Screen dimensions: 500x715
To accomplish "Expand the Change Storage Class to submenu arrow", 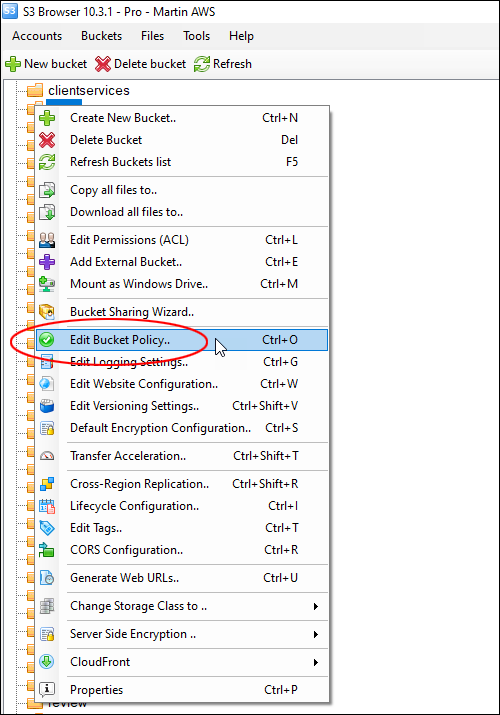I will pos(315,606).
